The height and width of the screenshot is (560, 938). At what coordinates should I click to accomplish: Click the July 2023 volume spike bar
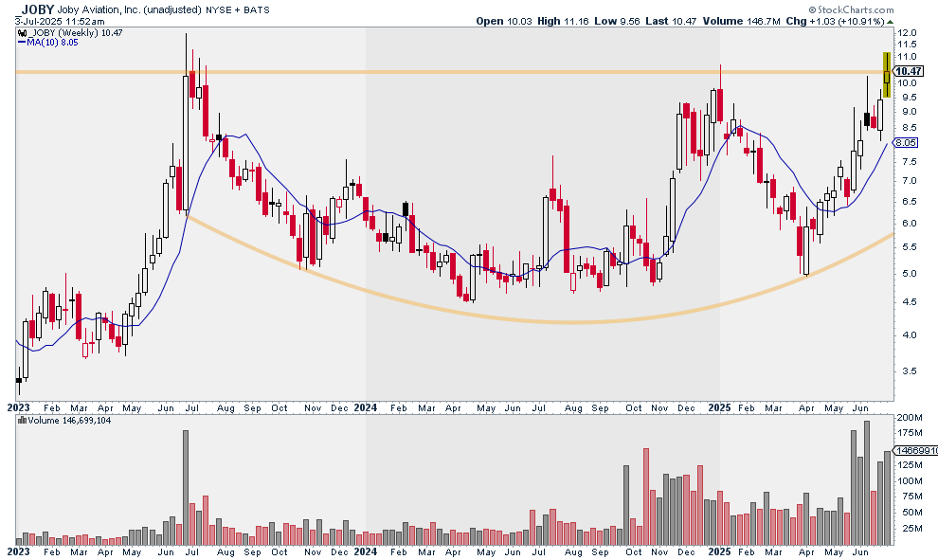186,488
